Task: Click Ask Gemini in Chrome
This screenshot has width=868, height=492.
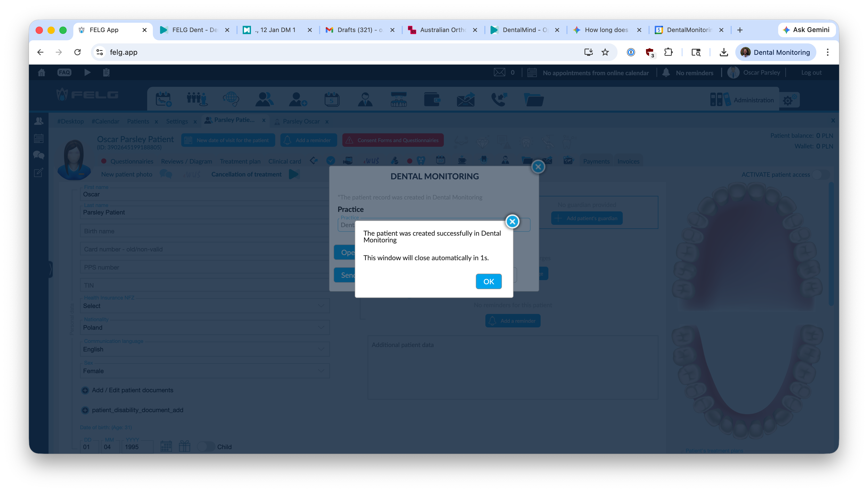Action: point(806,30)
